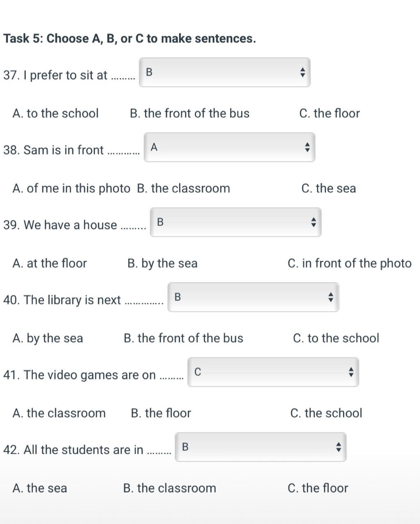Open the answer dropdown for question 42
The height and width of the screenshot is (524, 420).
click(x=261, y=447)
